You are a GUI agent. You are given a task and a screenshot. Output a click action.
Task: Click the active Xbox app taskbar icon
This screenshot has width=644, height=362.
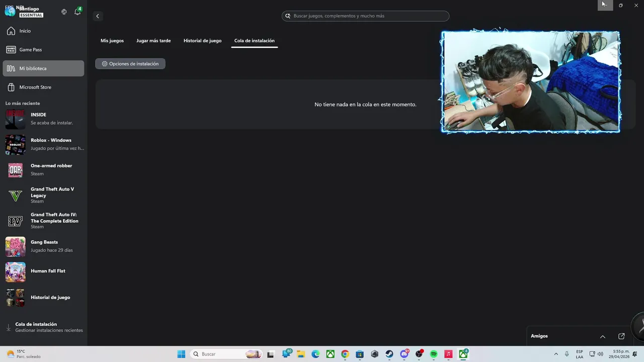pos(463,354)
